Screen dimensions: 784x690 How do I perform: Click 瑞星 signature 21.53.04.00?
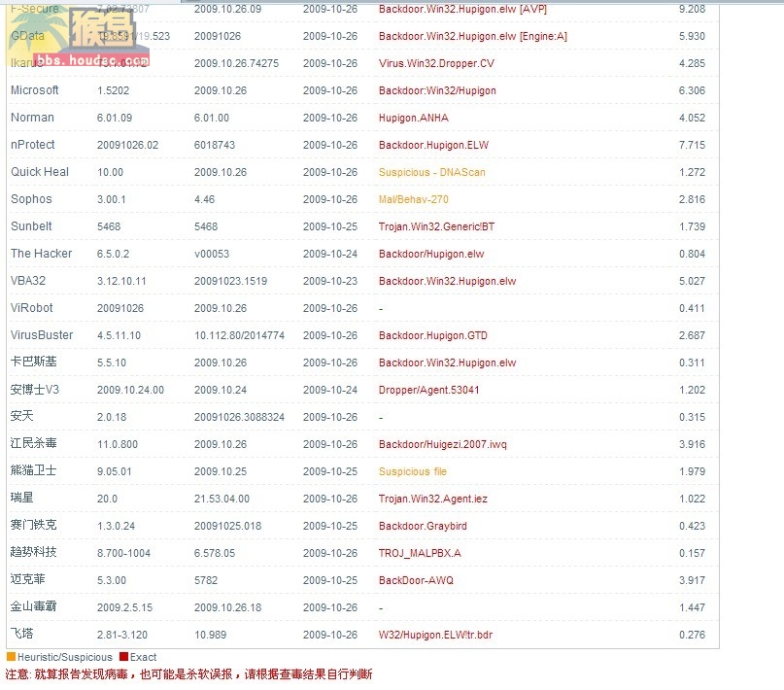tap(222, 499)
